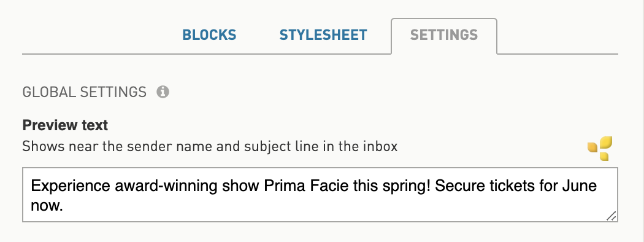Screen dimensions: 644x242
Task: Click inside the Preview text field
Action: tap(320, 195)
